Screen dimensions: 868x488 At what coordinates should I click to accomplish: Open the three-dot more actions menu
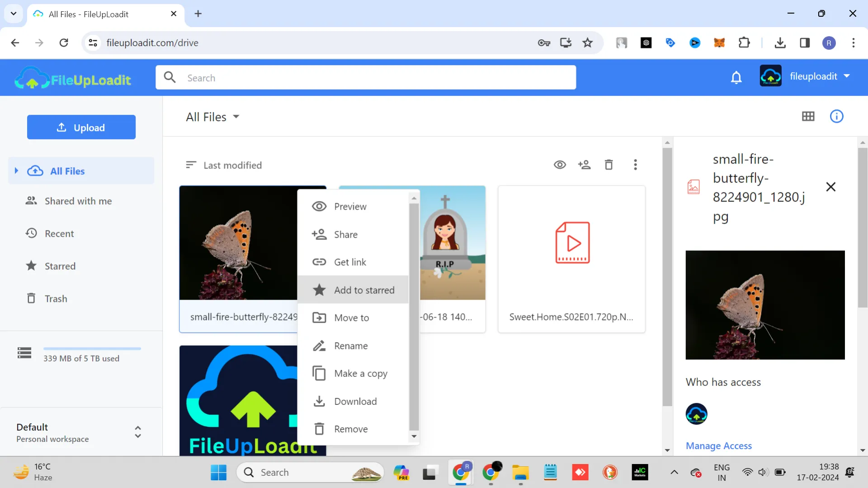635,165
